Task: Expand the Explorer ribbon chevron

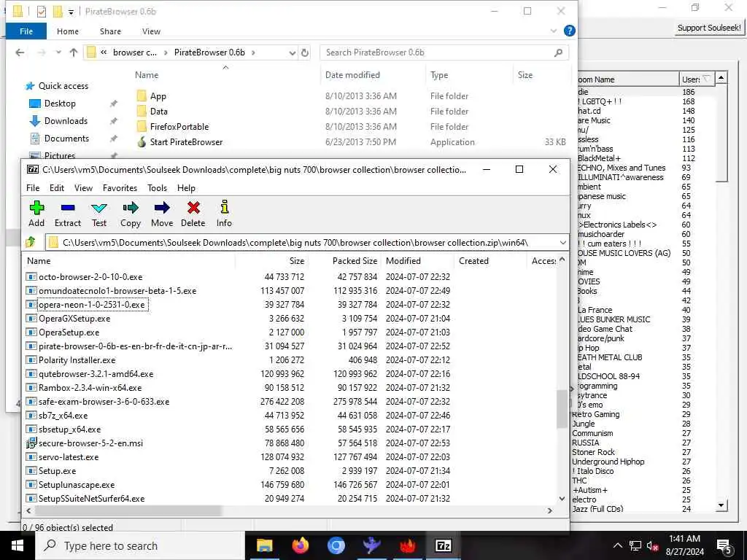Action: (x=554, y=31)
